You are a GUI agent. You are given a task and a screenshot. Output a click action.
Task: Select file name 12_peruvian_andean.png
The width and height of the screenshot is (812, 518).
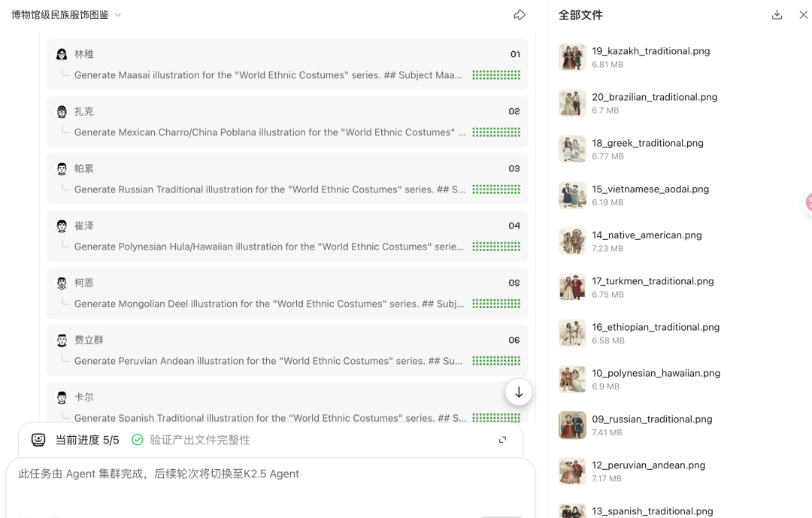coord(648,465)
